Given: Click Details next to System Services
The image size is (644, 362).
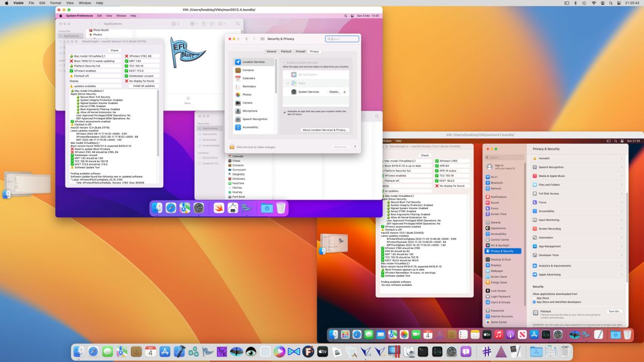Looking at the screenshot, I should pos(334,92).
